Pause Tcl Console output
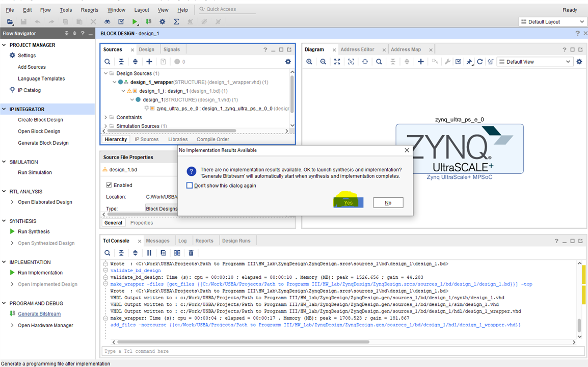 coord(149,253)
